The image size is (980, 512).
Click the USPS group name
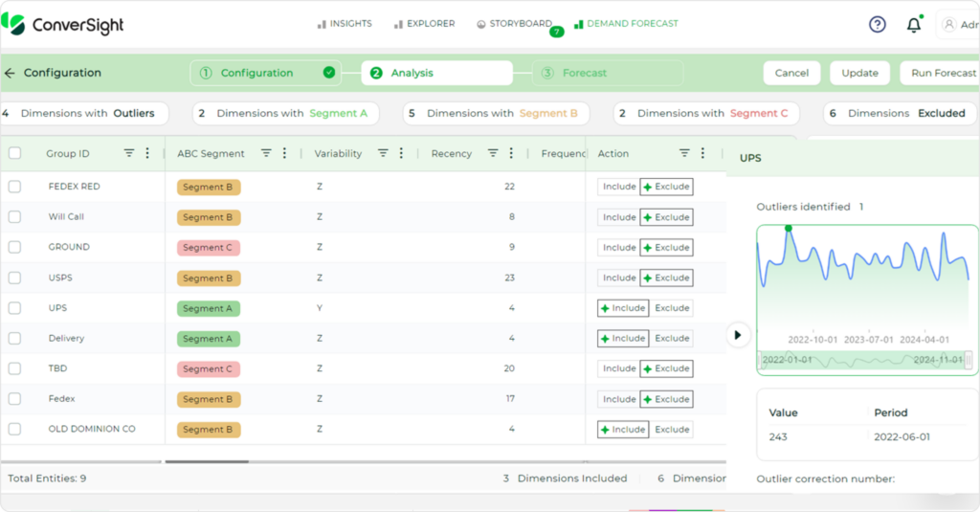coord(60,278)
